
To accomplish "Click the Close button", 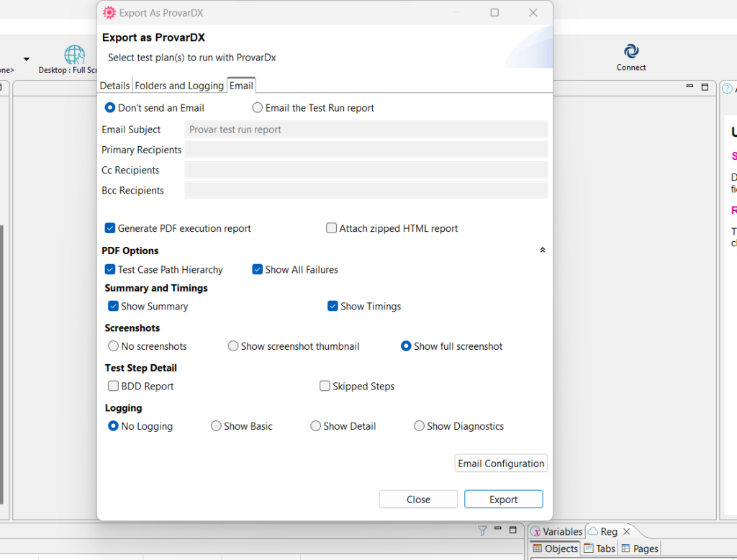I will point(418,500).
